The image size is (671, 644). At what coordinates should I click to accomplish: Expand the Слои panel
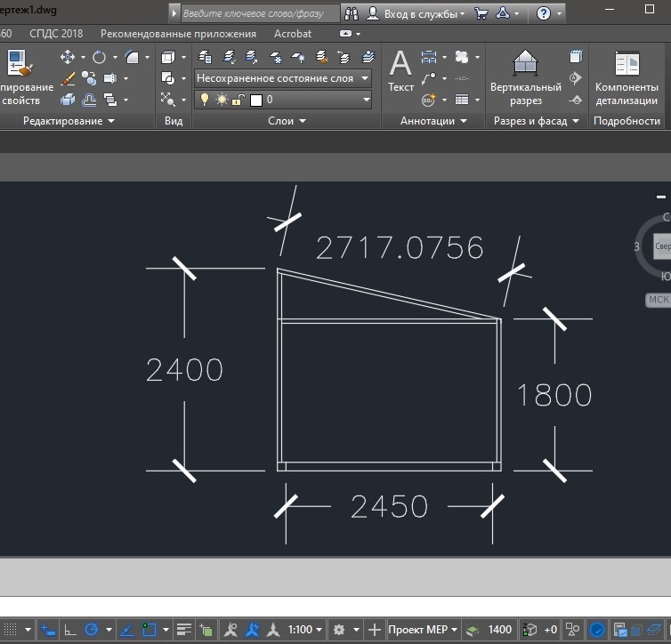(287, 121)
